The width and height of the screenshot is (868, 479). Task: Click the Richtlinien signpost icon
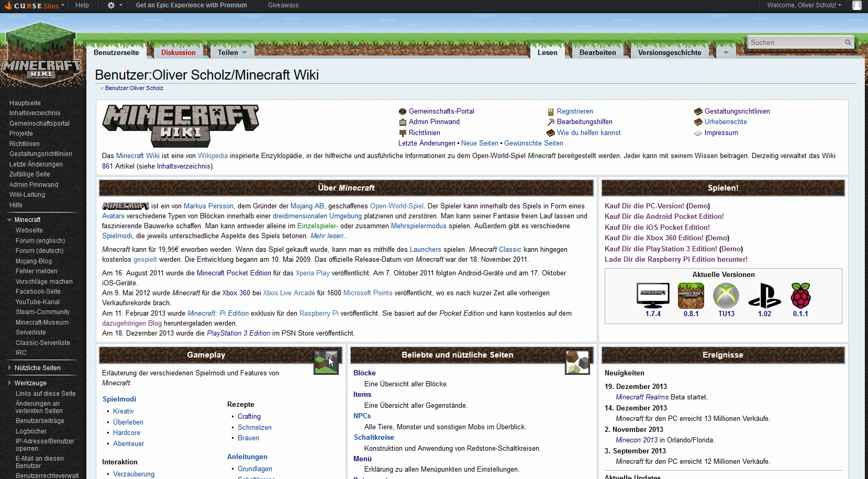403,133
